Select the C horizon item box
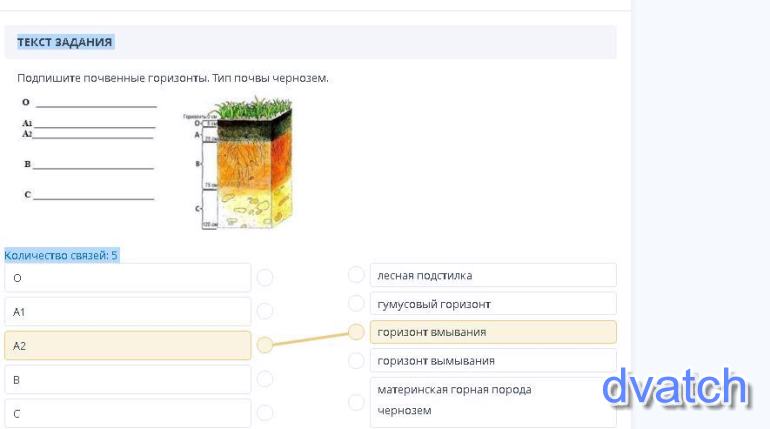Image resolution: width=770 pixels, height=429 pixels. coord(127,412)
